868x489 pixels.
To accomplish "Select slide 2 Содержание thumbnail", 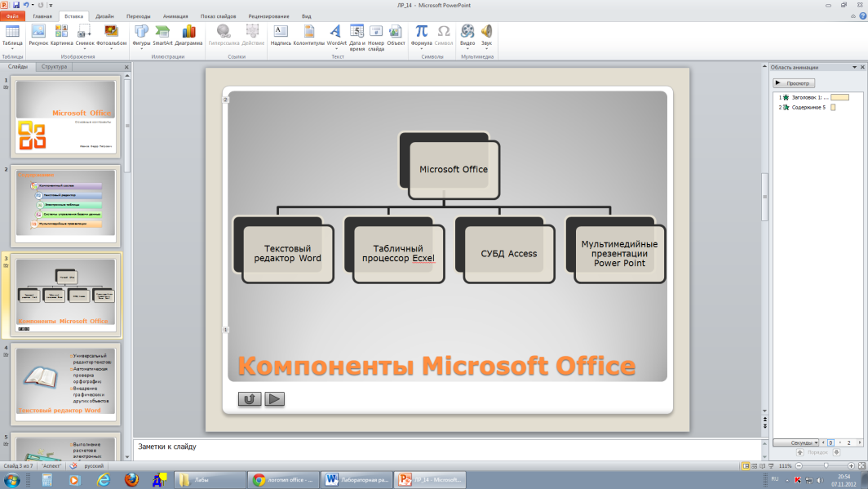I will click(66, 206).
